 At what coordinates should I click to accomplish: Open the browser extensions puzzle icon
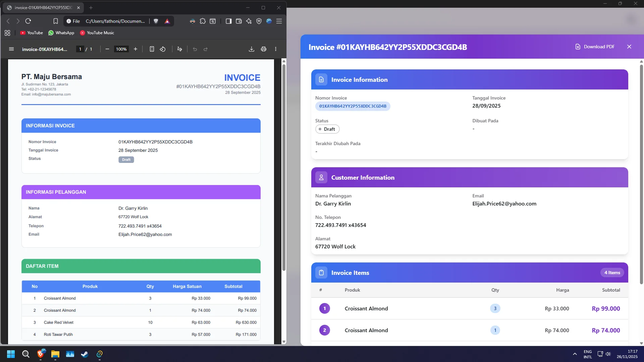(x=203, y=21)
